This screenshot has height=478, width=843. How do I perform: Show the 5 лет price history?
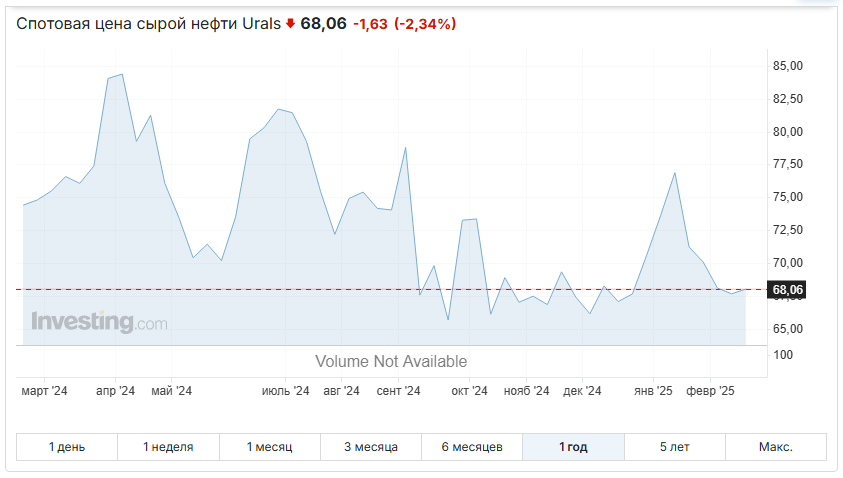tap(675, 447)
